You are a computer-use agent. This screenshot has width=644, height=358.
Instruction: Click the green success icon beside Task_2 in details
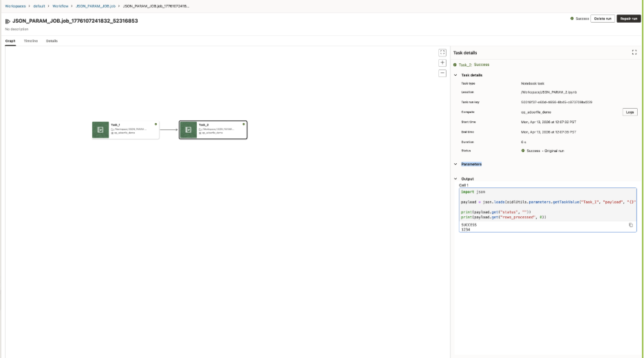tap(455, 65)
